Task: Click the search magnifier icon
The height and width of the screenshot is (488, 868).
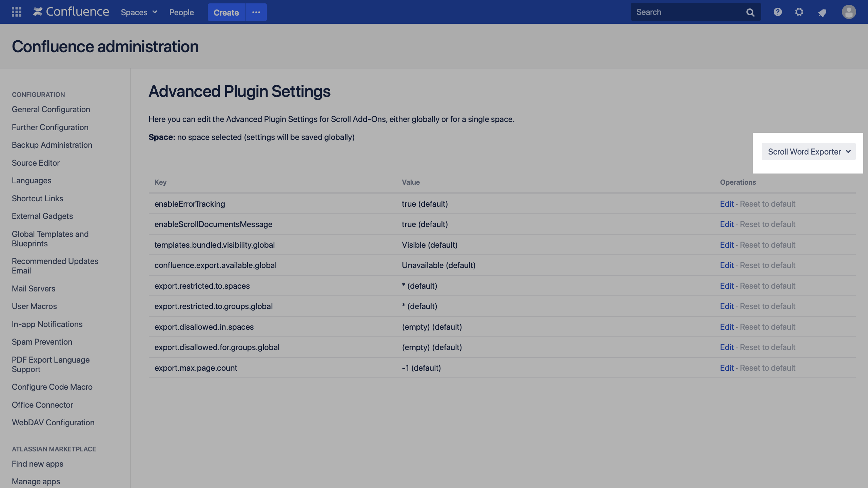Action: 750,12
